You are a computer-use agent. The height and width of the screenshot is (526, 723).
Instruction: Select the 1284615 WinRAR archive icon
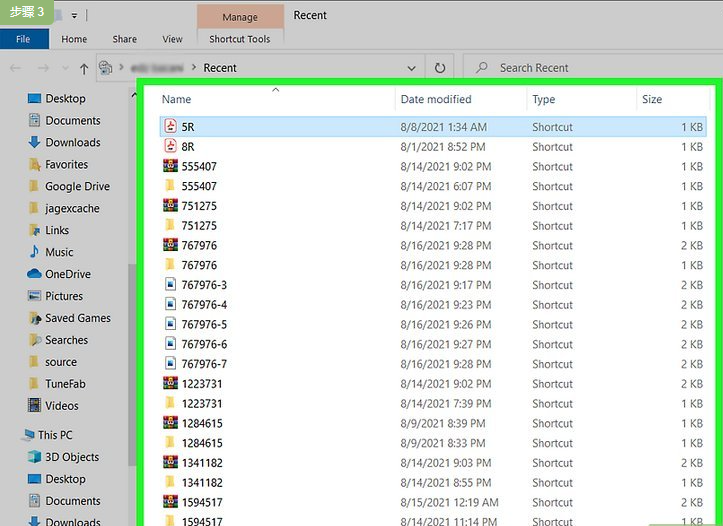pos(171,423)
